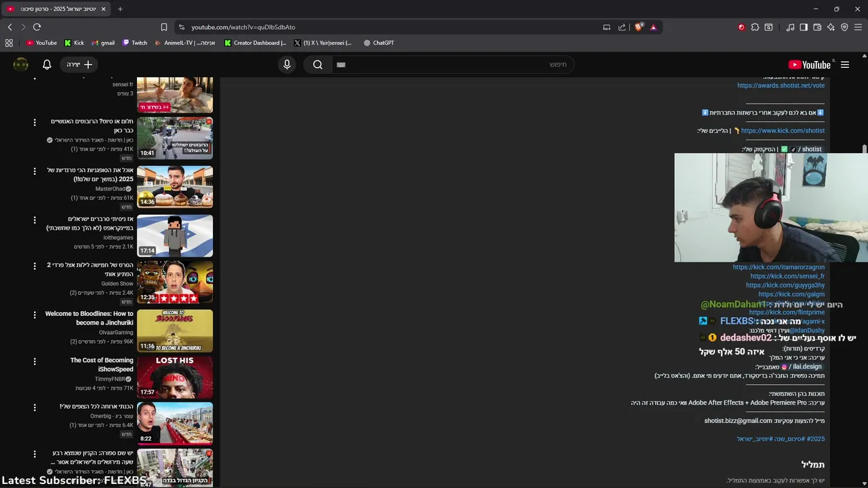This screenshot has width=868, height=488.
Task: Open options menu for MasterOhad donuts video
Action: click(x=35, y=171)
